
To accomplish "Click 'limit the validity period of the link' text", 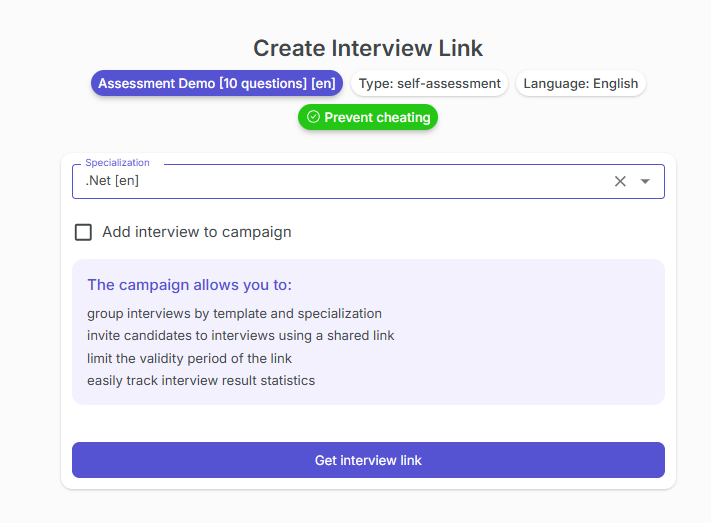I will 189,358.
